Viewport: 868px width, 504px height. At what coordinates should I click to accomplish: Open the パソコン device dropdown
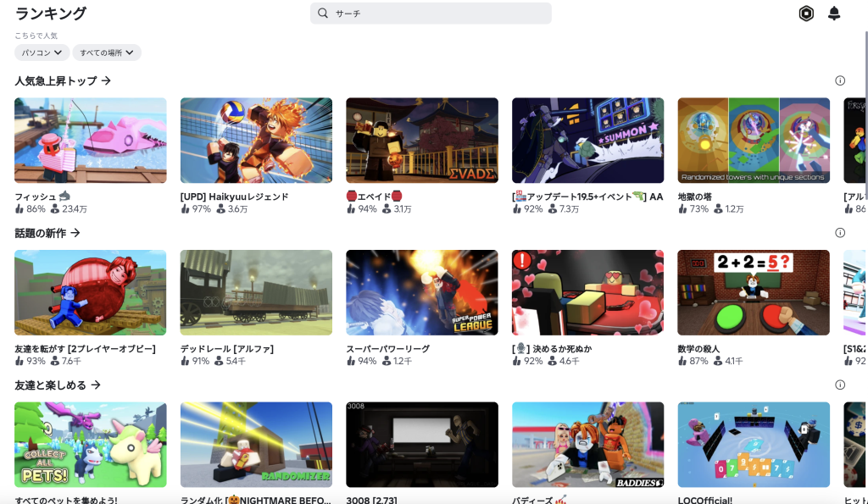tap(42, 53)
